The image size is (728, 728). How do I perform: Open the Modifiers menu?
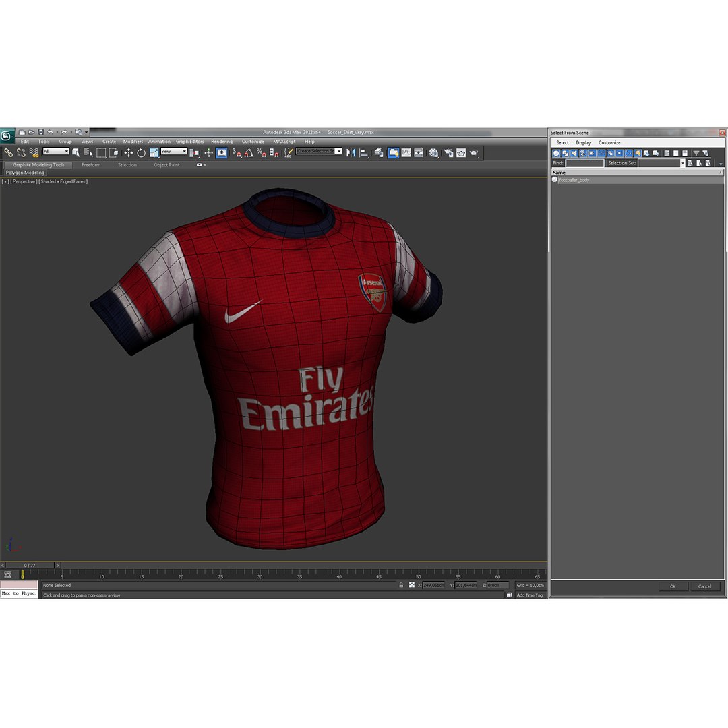click(x=133, y=141)
